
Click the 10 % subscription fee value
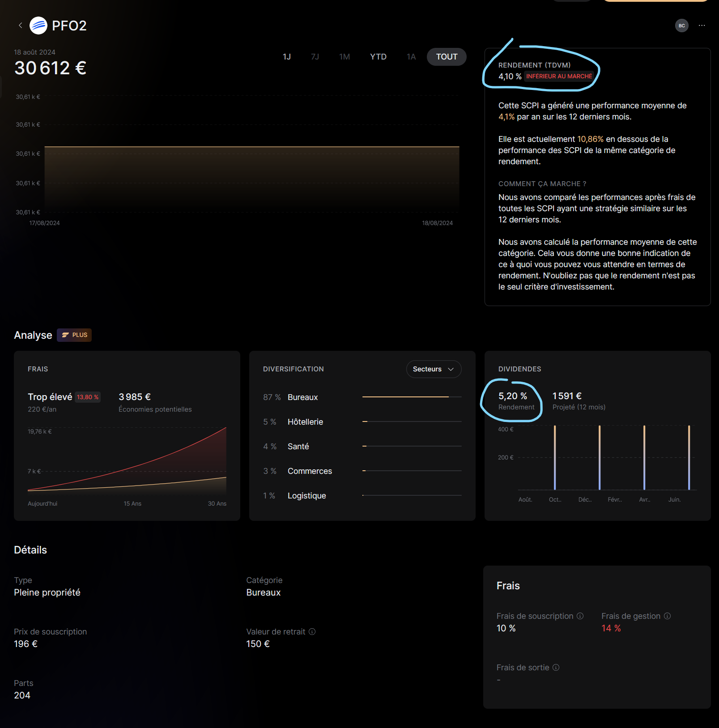click(506, 628)
